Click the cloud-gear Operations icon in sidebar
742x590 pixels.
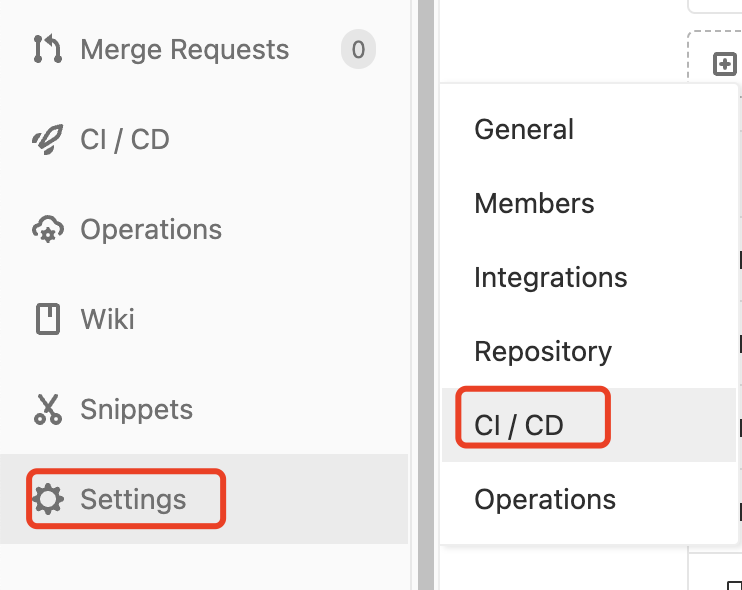[47, 229]
